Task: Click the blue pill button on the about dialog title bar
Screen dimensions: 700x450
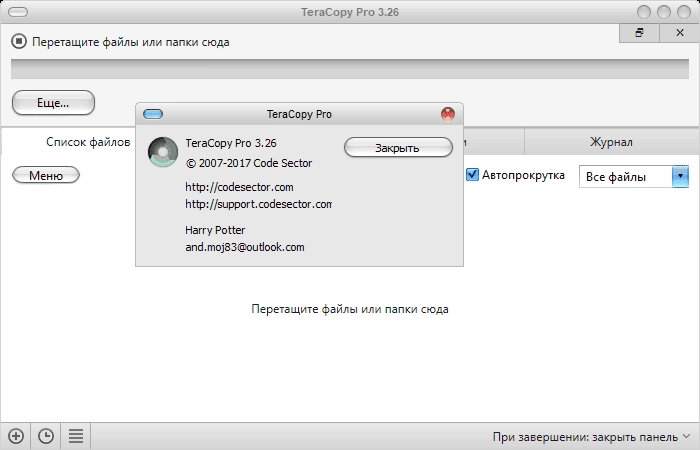Action: point(153,114)
